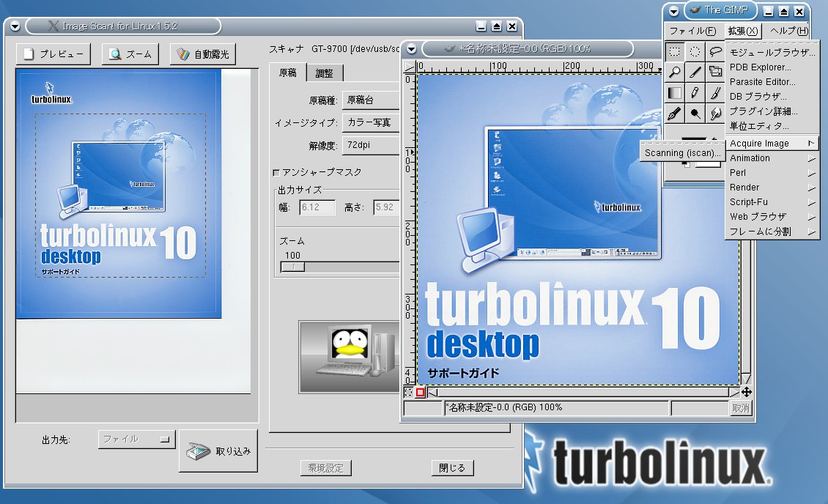The image size is (828, 504).
Task: Choose Scanning (iscan)... menu entry
Action: [x=682, y=153]
